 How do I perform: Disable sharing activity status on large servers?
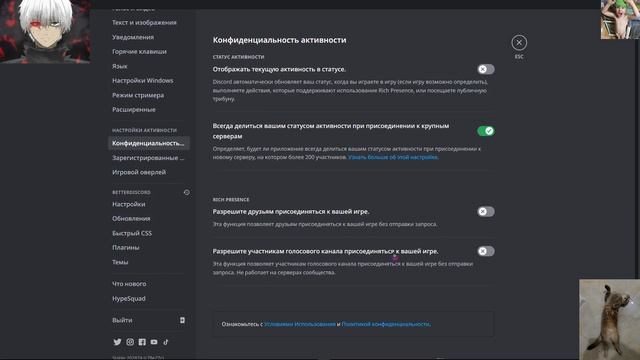pos(486,131)
